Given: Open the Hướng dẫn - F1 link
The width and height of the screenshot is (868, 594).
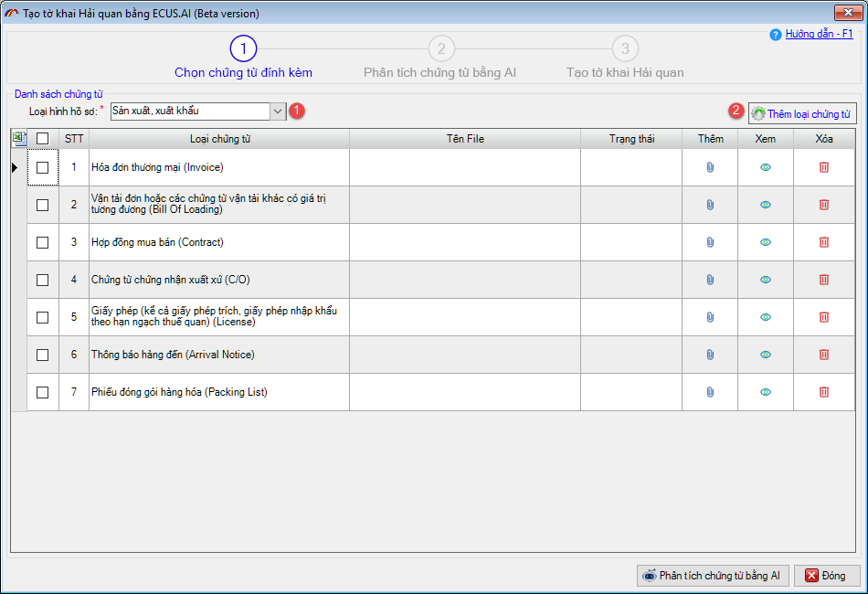Looking at the screenshot, I should 819,34.
